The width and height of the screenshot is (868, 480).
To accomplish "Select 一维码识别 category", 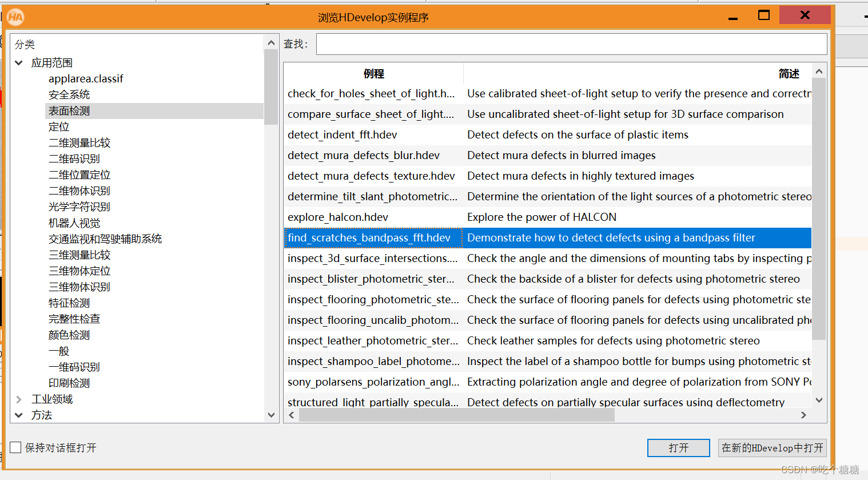I will tap(74, 367).
